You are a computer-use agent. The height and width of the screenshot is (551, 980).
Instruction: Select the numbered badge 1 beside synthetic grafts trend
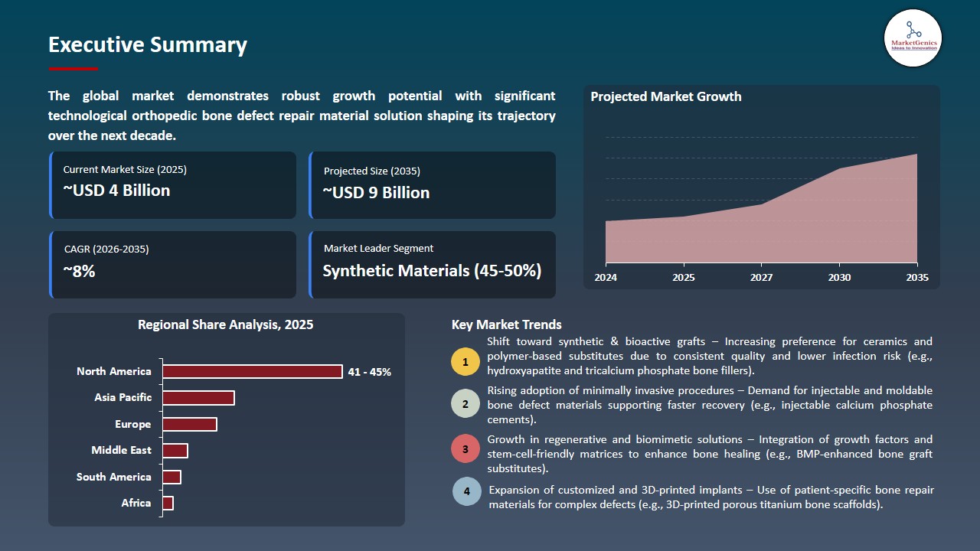tap(465, 361)
